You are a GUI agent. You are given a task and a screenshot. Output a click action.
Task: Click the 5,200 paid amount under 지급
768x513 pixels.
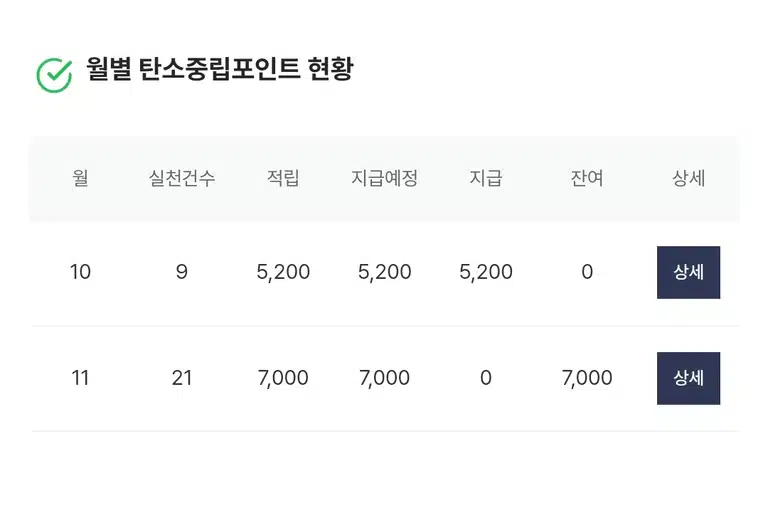click(486, 272)
